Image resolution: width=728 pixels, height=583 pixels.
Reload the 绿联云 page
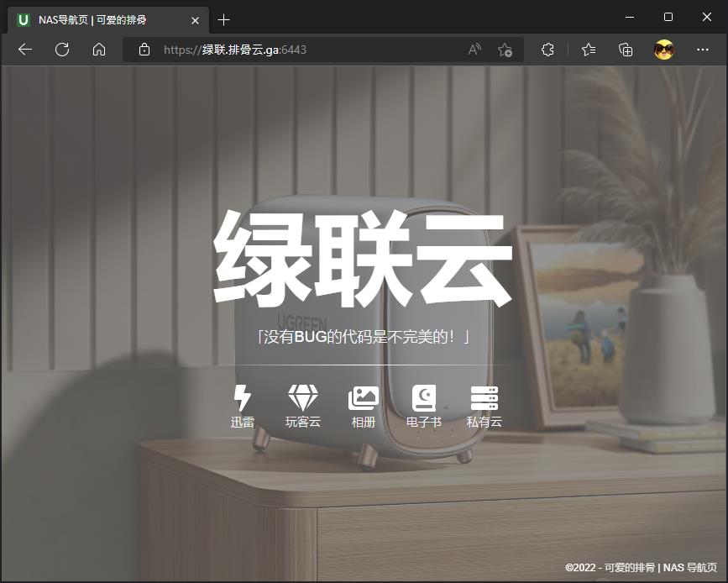[x=61, y=50]
